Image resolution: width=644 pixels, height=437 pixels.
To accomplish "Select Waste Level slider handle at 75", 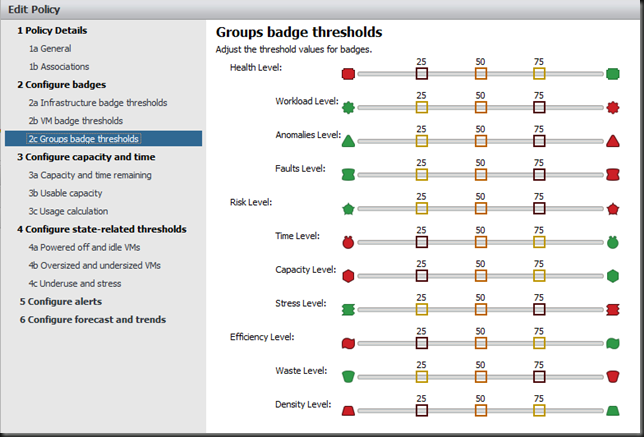I will (x=539, y=377).
